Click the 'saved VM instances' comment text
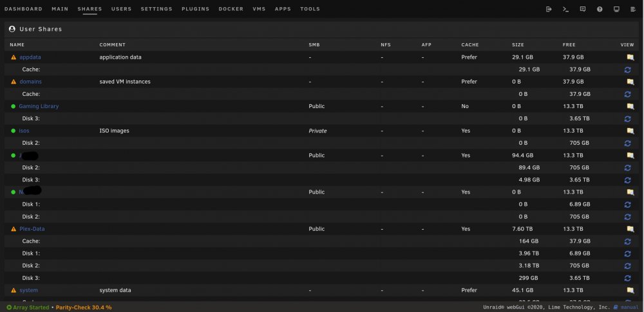This screenshot has width=644, height=312. pyautogui.click(x=125, y=82)
